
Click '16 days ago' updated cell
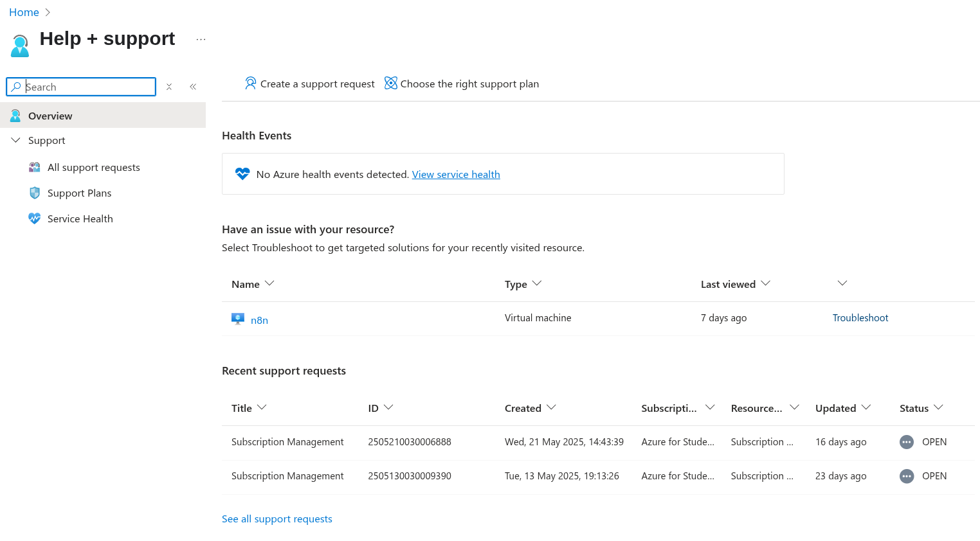841,442
